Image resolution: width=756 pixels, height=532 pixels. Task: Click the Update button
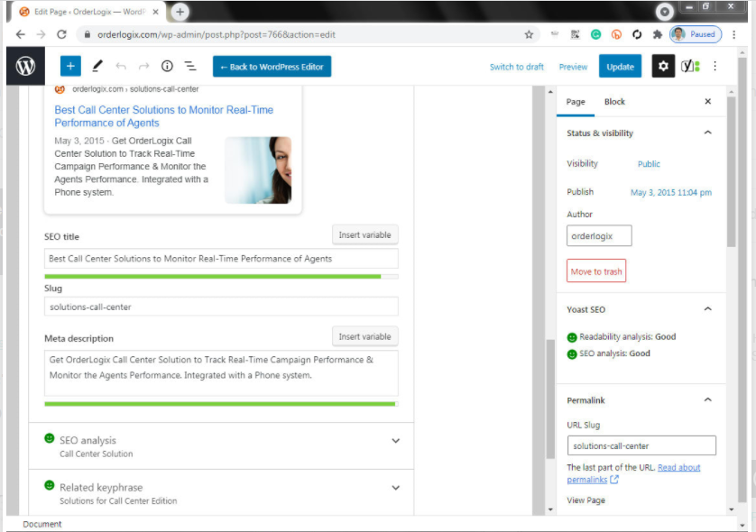[x=620, y=67]
